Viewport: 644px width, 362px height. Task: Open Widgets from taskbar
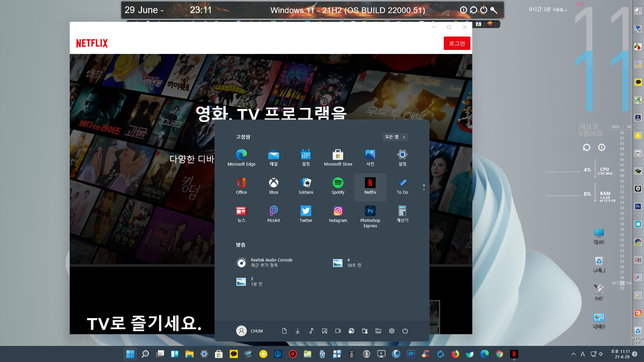[x=175, y=354]
